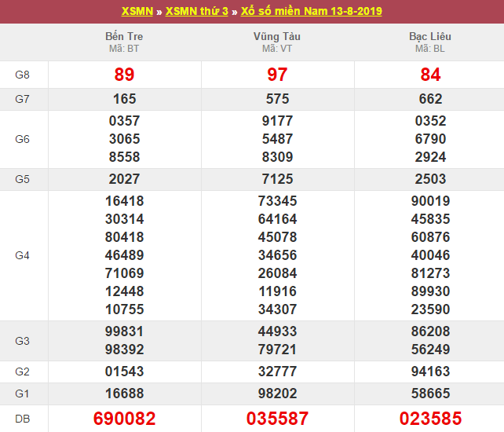
Task: Click the Mã: BT code label
Action: [x=124, y=49]
